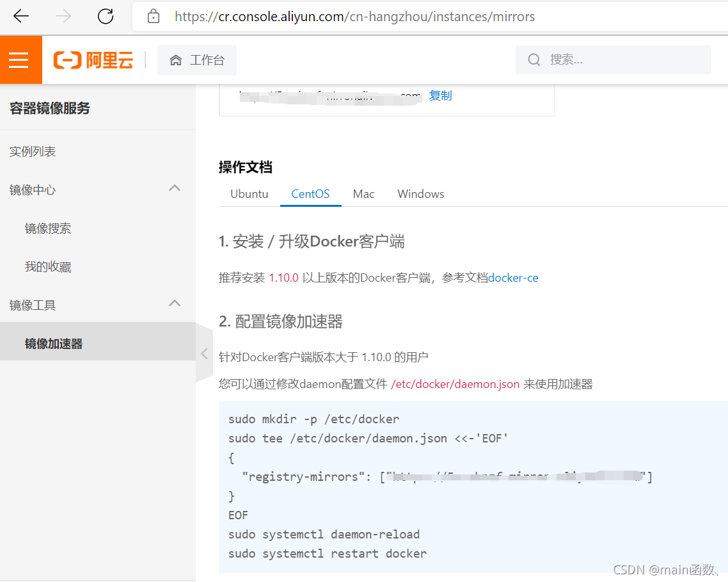Image resolution: width=728 pixels, height=582 pixels.
Task: Click the /etc/docker/daemon.json path text
Action: pyautogui.click(x=455, y=384)
